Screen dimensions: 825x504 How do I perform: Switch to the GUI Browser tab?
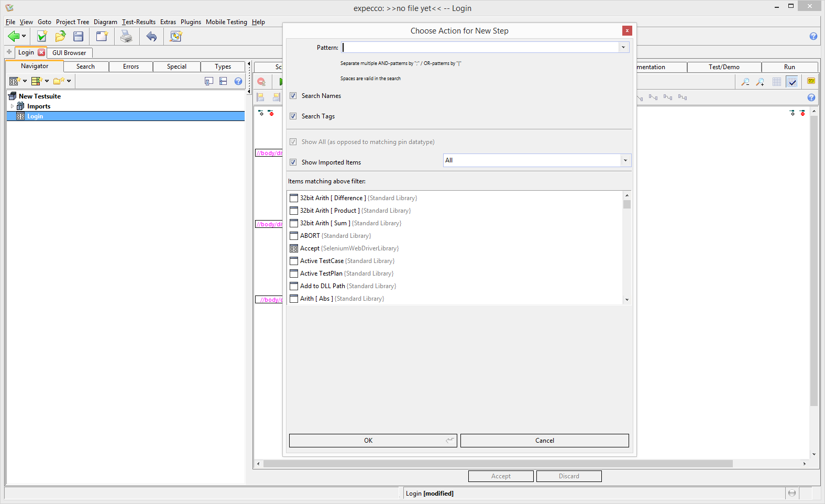(69, 53)
